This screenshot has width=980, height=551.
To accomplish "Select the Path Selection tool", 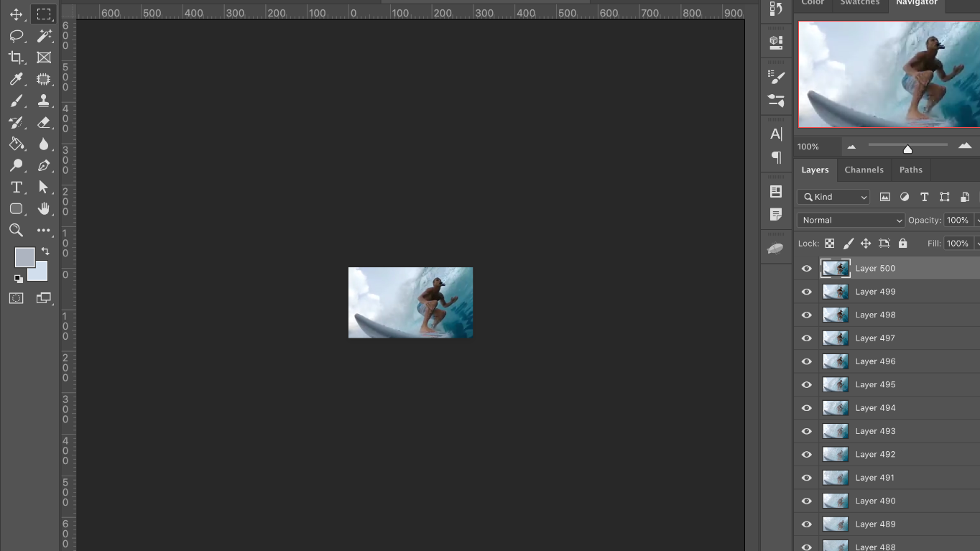I will [44, 187].
